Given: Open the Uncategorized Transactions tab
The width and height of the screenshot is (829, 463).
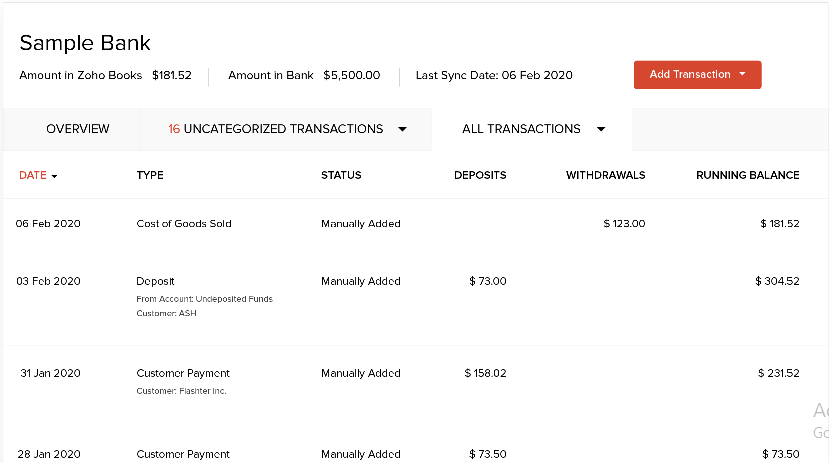Looking at the screenshot, I should 275,129.
